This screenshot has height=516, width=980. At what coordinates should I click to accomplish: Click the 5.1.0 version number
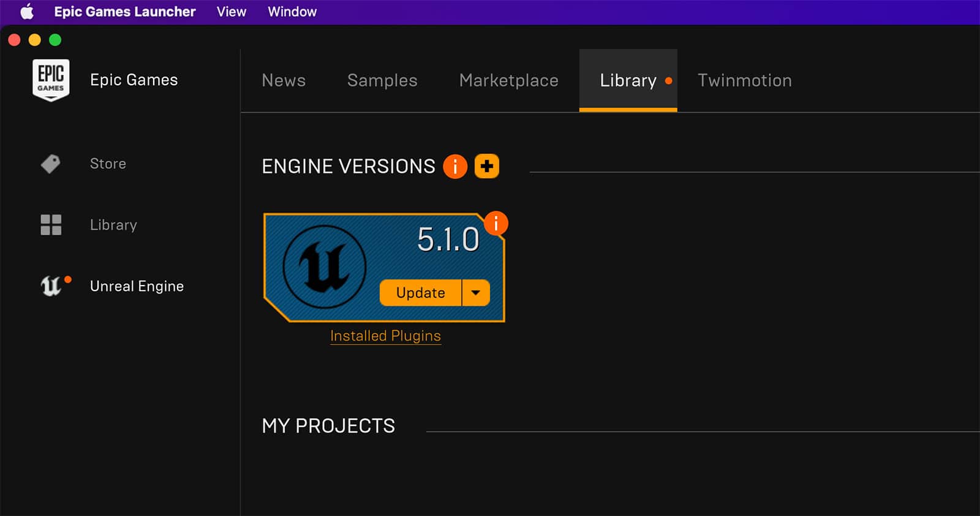pos(448,239)
